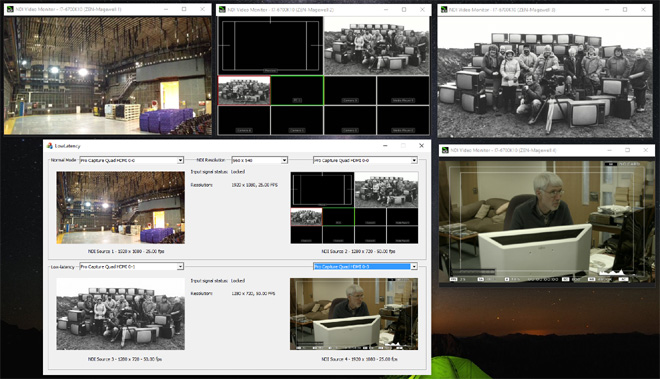
Task: Close the LowLatency window
Action: click(421, 146)
